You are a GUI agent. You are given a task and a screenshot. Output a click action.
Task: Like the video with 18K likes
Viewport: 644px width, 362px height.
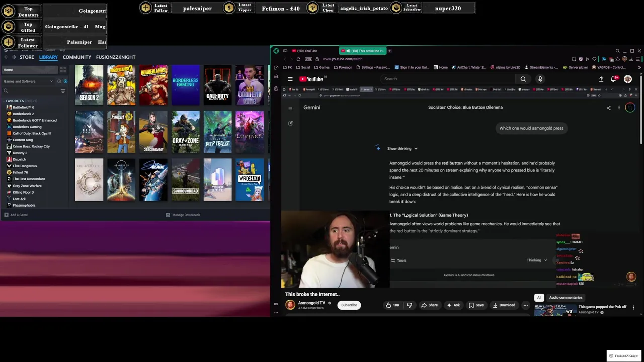[392, 305]
